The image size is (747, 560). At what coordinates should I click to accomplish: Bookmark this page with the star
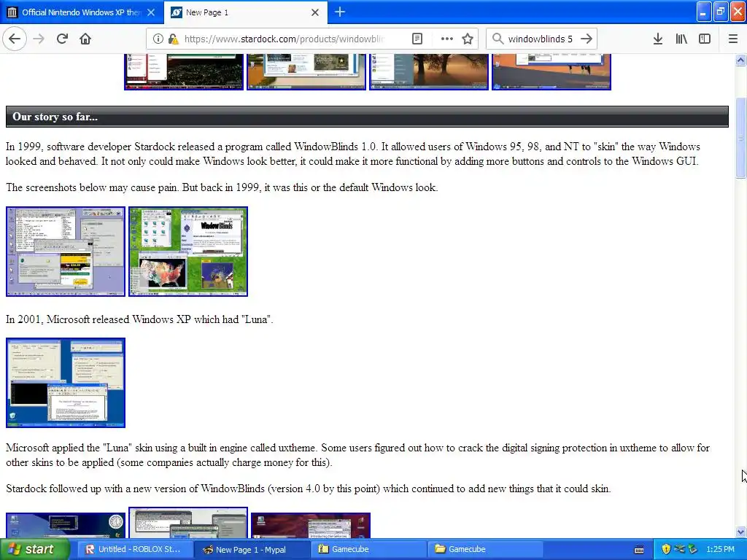click(468, 39)
